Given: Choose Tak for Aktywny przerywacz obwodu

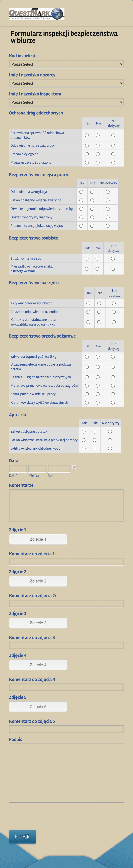Looking at the screenshot, I should coord(88,303).
